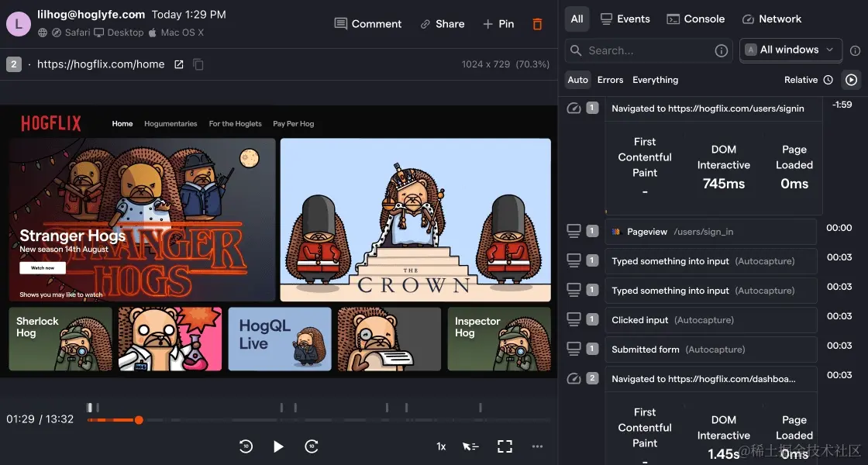Toggle Relative timestamp mode
868x465 pixels.
point(808,80)
